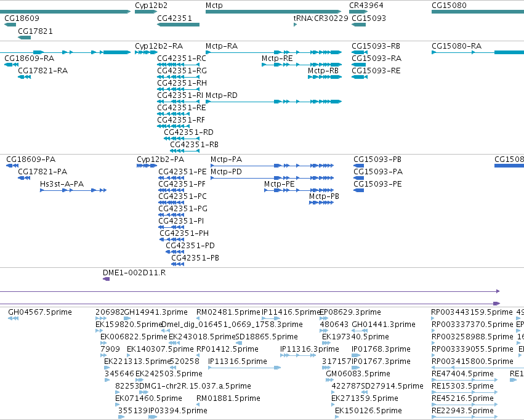The image size is (524, 420).
Task: Select the RE15303.5prime EST label
Action: tap(463, 386)
